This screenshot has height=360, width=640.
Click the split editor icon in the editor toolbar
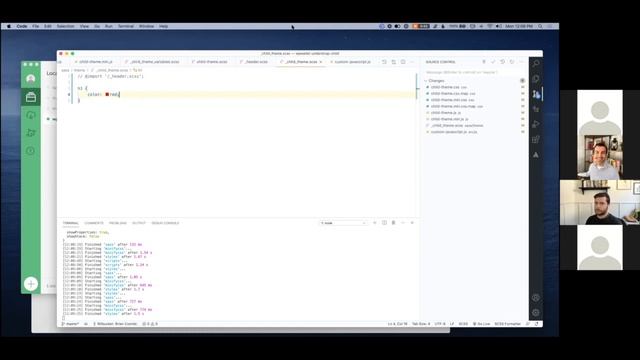tap(403, 62)
